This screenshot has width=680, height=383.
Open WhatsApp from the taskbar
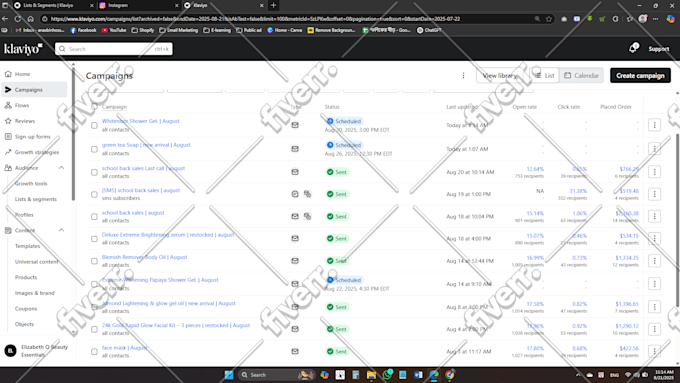(387, 375)
